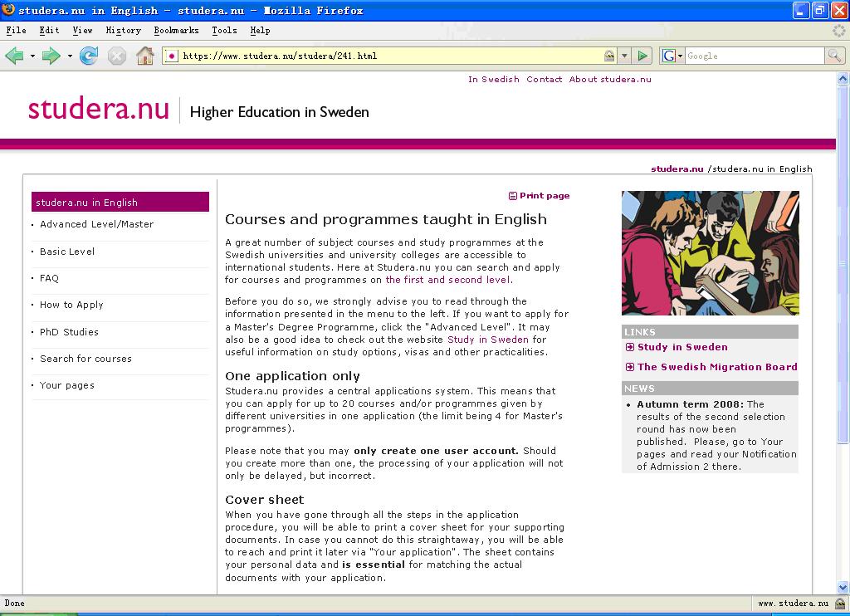Viewport: 850px width, 616px height.
Task: Open How to Apply in the sidebar
Action: coord(71,305)
